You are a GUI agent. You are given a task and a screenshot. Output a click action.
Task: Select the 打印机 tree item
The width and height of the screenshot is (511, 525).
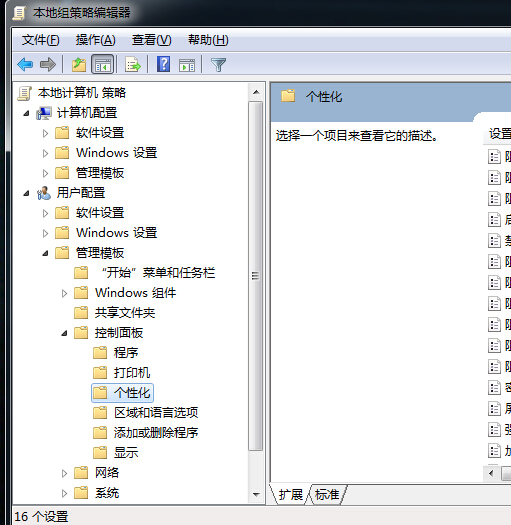[x=132, y=373]
